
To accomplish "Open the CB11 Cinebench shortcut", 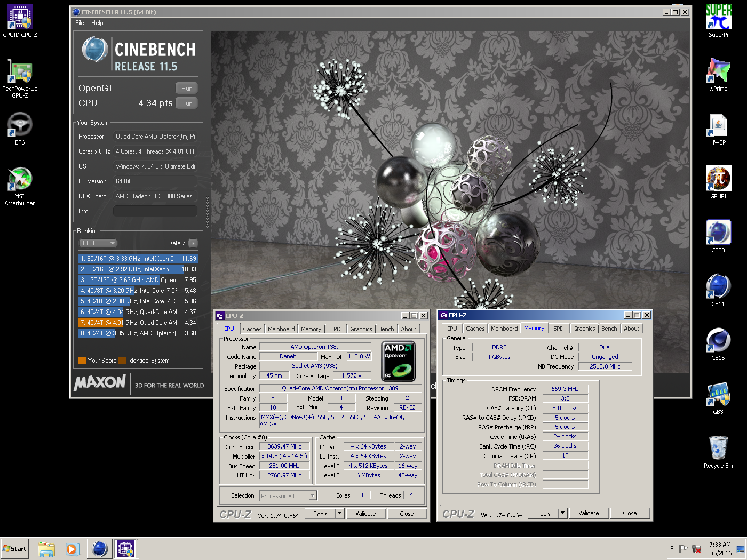I will pyautogui.click(x=718, y=290).
